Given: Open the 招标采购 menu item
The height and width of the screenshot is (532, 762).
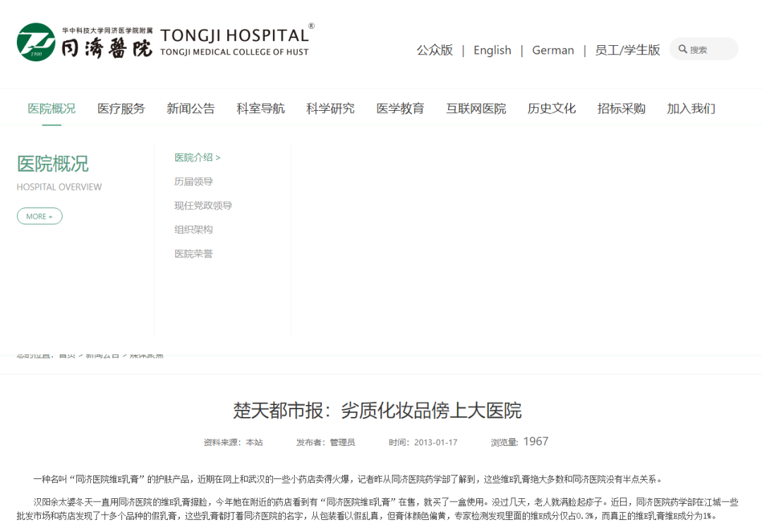Looking at the screenshot, I should click(x=621, y=108).
